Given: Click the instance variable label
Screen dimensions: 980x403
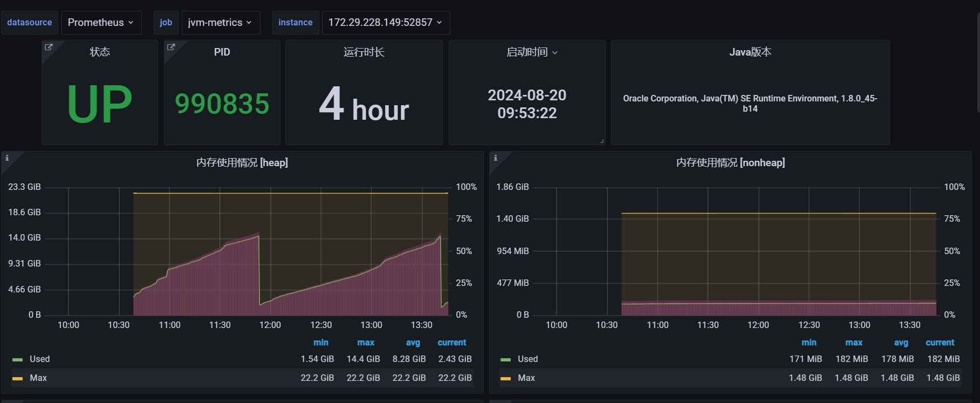Looking at the screenshot, I should click(x=296, y=23).
